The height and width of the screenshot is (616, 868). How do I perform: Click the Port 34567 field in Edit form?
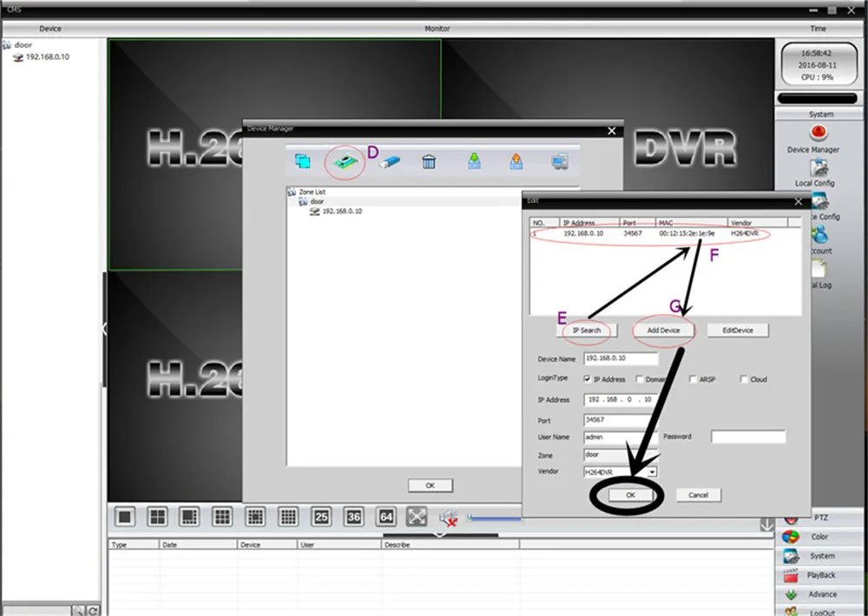click(x=621, y=420)
